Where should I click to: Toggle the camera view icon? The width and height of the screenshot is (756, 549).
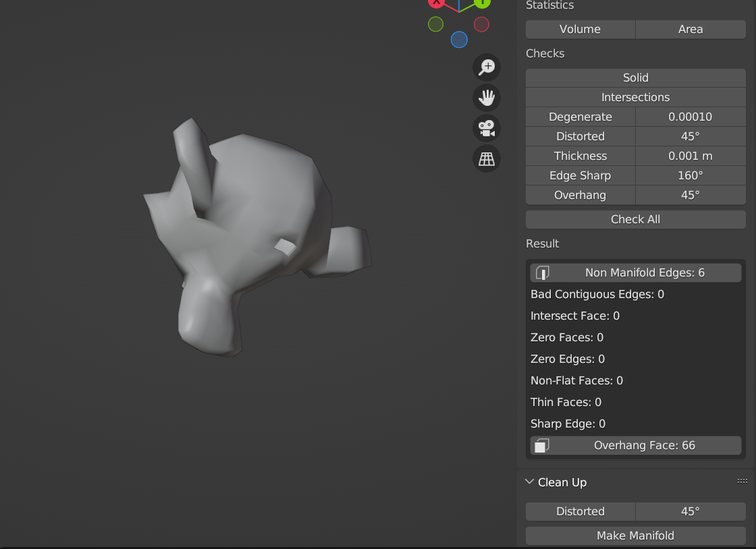pyautogui.click(x=487, y=128)
